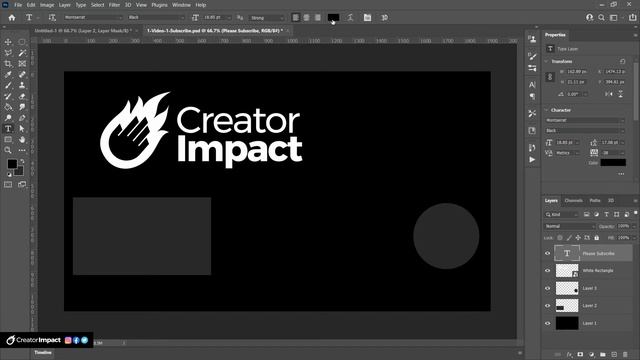Image resolution: width=640 pixels, height=360 pixels.
Task: Select the Pen tool
Action: (22, 118)
